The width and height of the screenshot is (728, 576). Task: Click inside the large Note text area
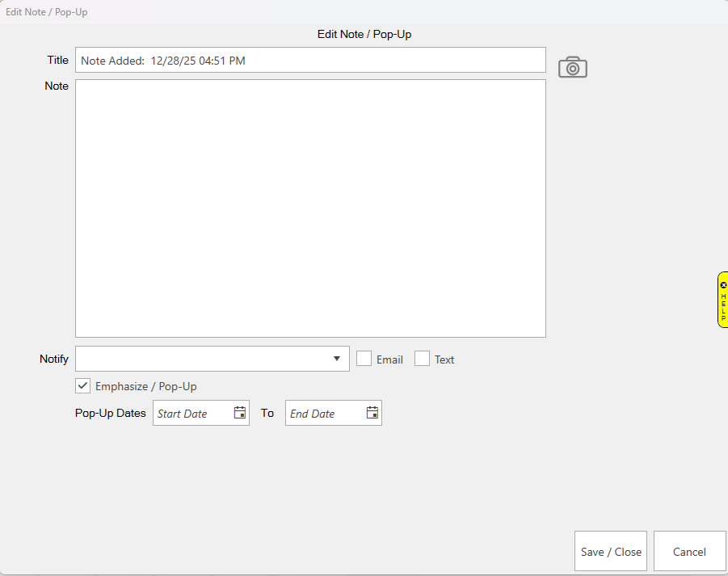pyautogui.click(x=310, y=208)
